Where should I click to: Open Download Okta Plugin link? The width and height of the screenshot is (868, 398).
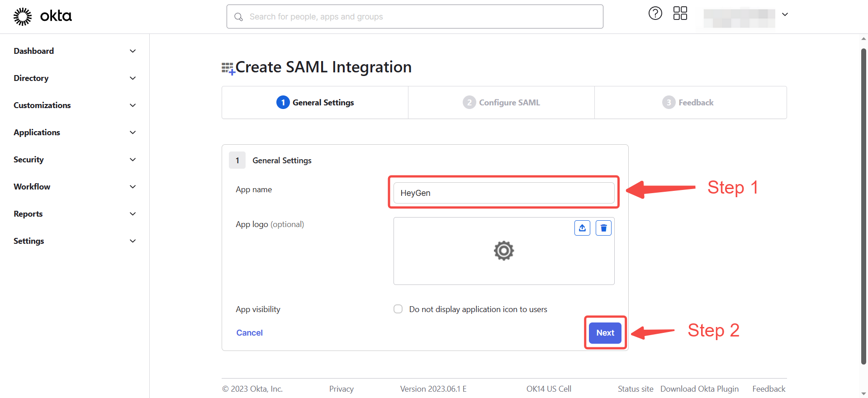699,389
